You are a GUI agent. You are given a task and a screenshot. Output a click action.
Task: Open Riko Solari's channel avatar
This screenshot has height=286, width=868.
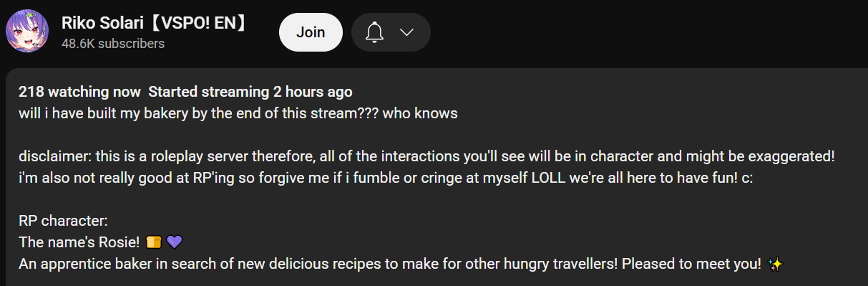[27, 32]
